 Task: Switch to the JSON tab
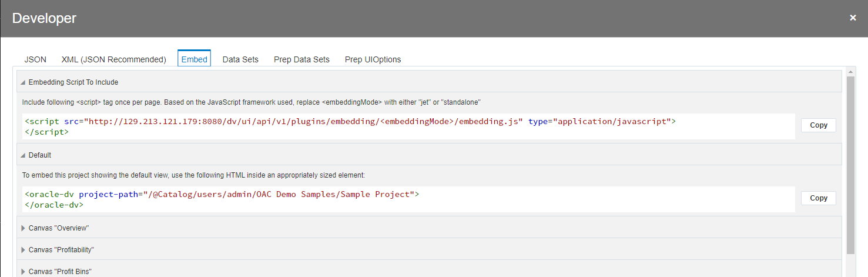pos(35,59)
